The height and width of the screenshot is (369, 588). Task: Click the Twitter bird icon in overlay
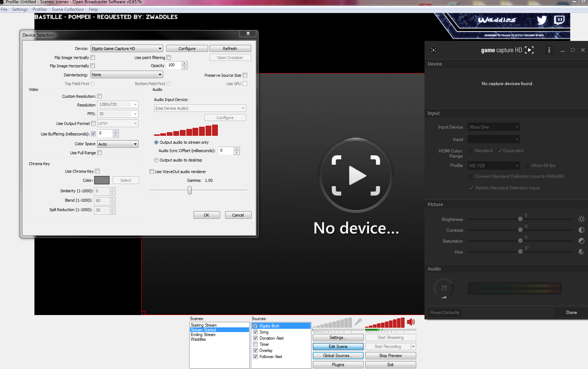(542, 20)
